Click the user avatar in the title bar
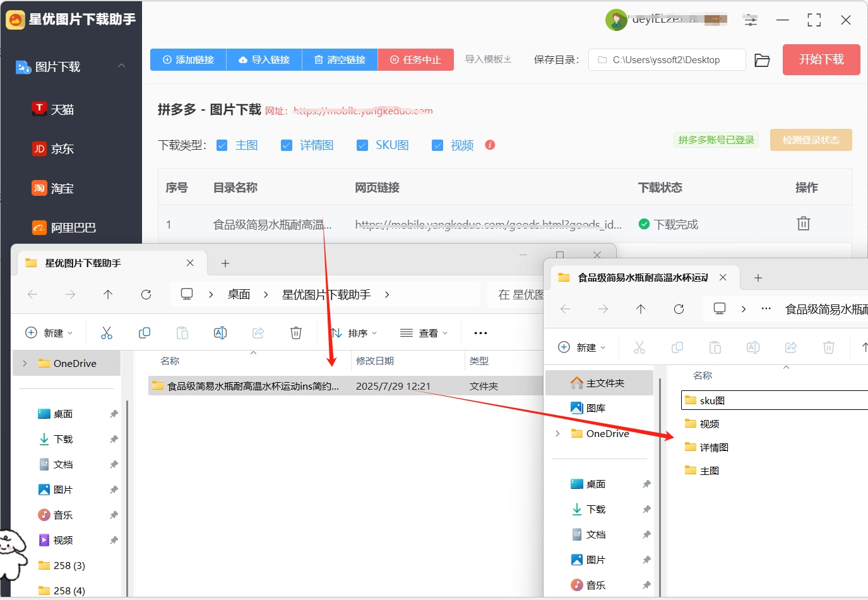Image resolution: width=868 pixels, height=600 pixels. [615, 20]
